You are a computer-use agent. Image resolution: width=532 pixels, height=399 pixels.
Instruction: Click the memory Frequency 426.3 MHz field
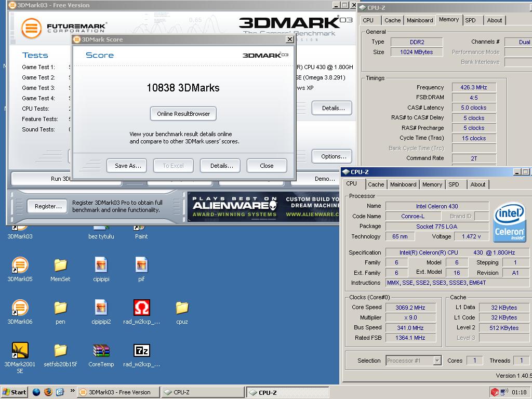click(474, 87)
